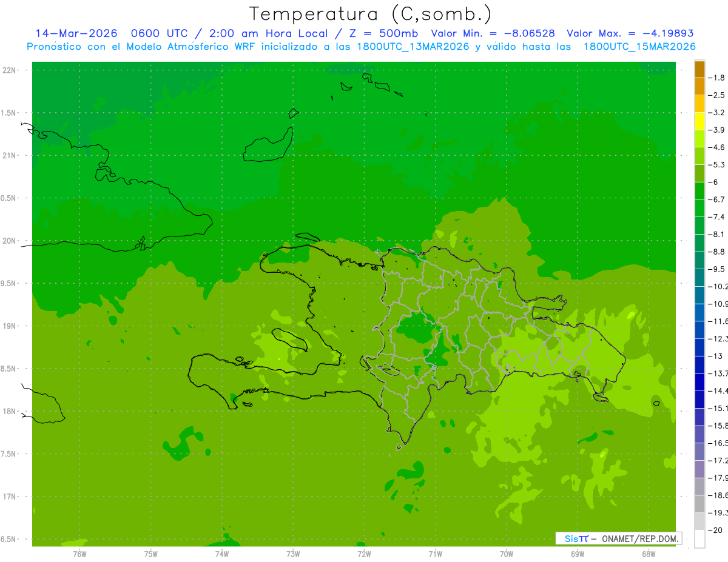Image resolution: width=728 pixels, height=562 pixels.
Task: Click the 7.5N latitude label
Action: coord(8,454)
